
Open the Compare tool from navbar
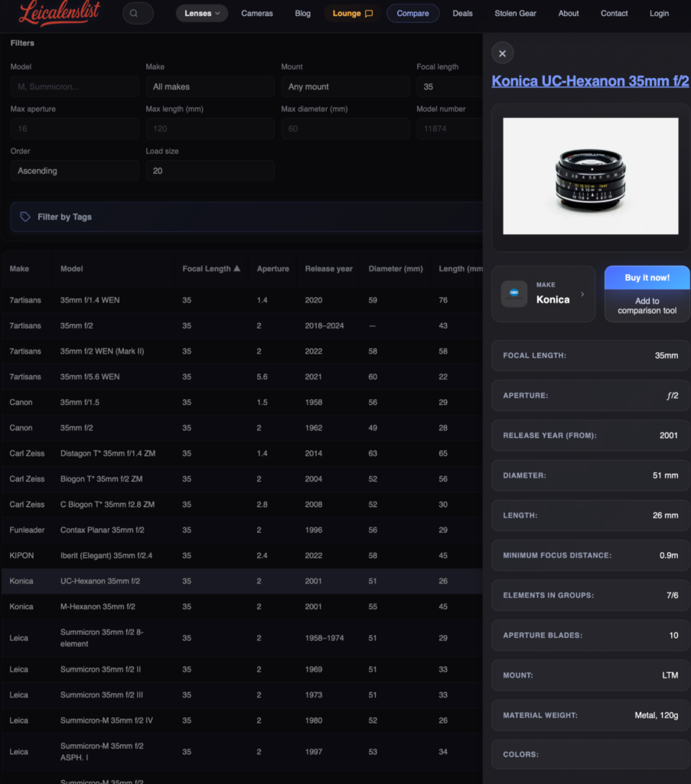412,13
